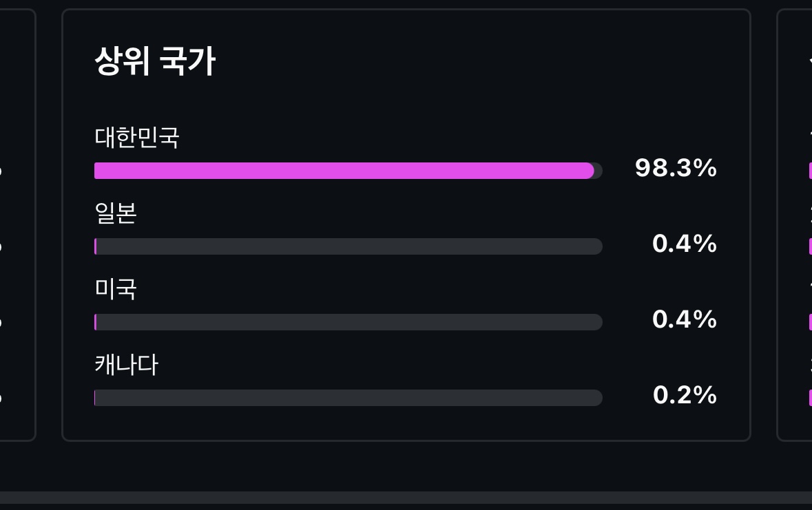The image size is (812, 510).
Task: Click the 미국 progress bar track
Action: [x=348, y=322]
